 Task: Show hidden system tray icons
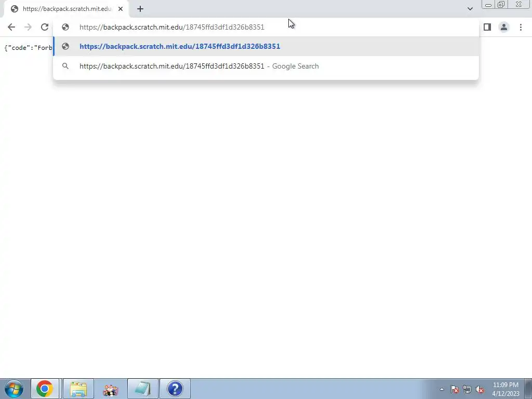coord(442,389)
